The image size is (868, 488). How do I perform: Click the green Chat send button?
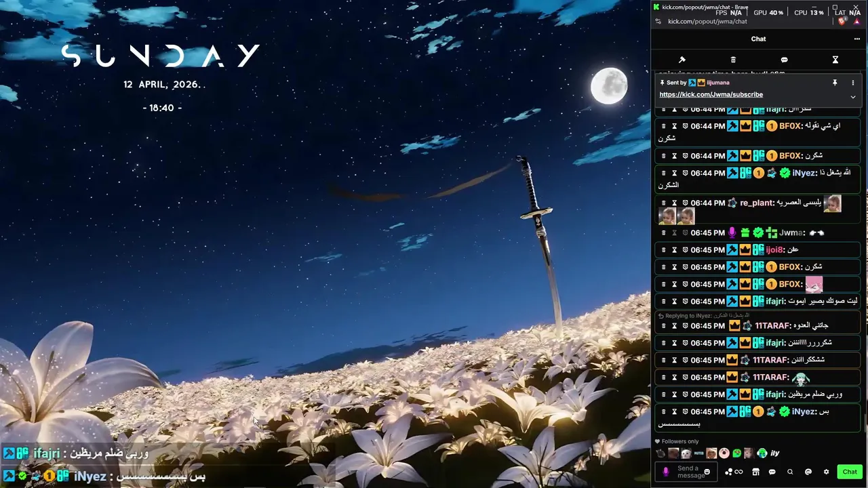click(850, 472)
